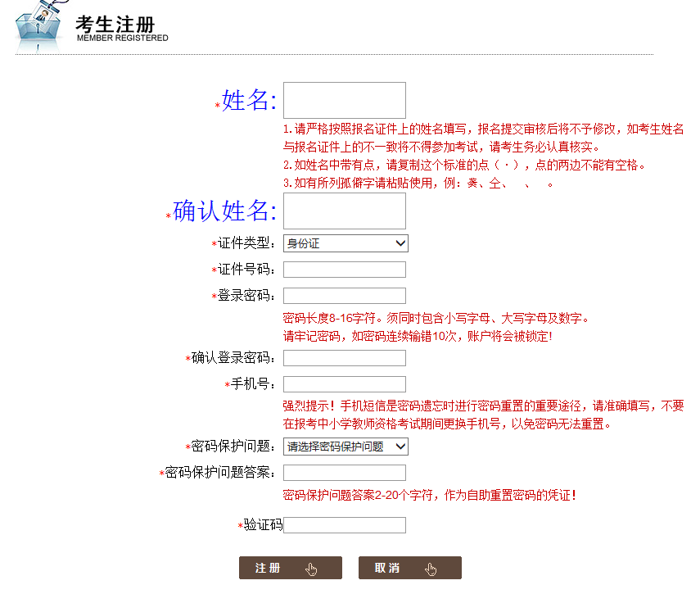
Task: Click the 考生注册 page heading
Action: (115, 24)
